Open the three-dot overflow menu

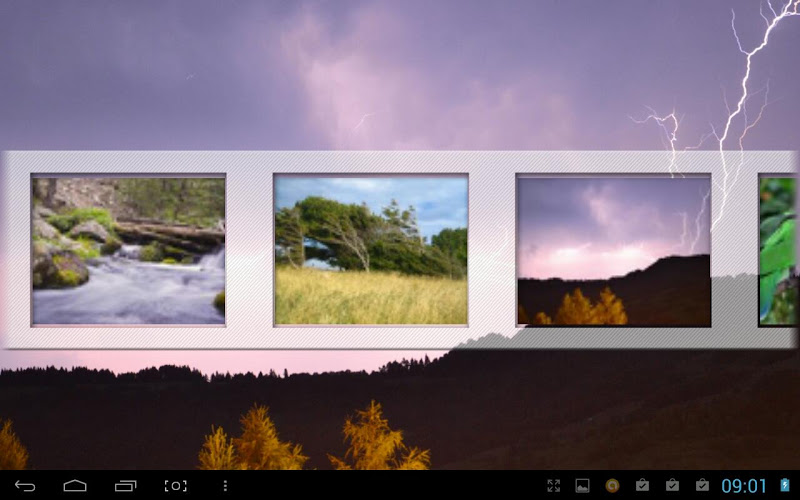(x=225, y=486)
